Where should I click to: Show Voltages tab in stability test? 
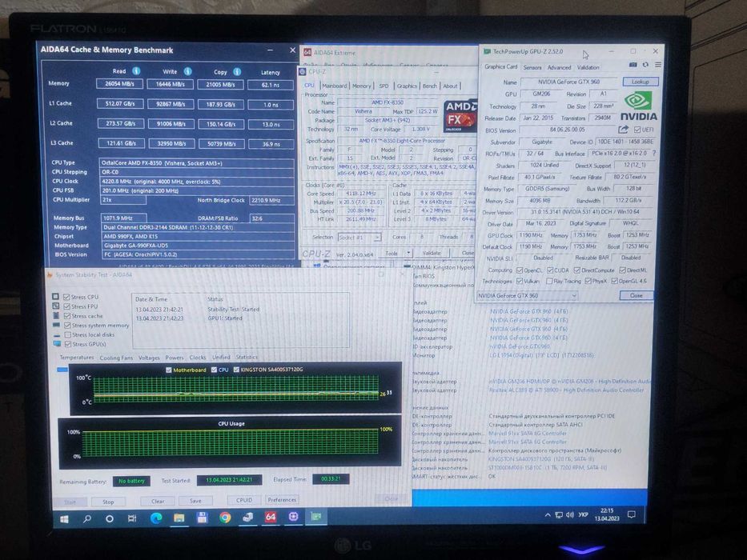tap(149, 358)
